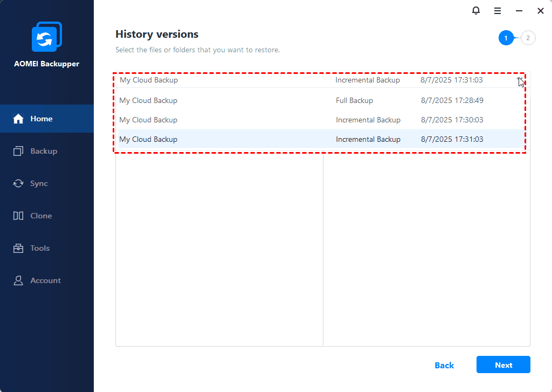Viewport: 552px width, 392px height.
Task: Close the AOMEI Backupper window
Action: 541,11
